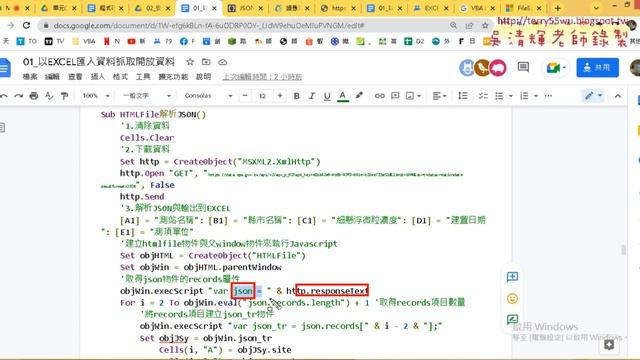Click the YouTube bookmark icon
Viewport: 640px width, 360px height.
click(131, 41)
